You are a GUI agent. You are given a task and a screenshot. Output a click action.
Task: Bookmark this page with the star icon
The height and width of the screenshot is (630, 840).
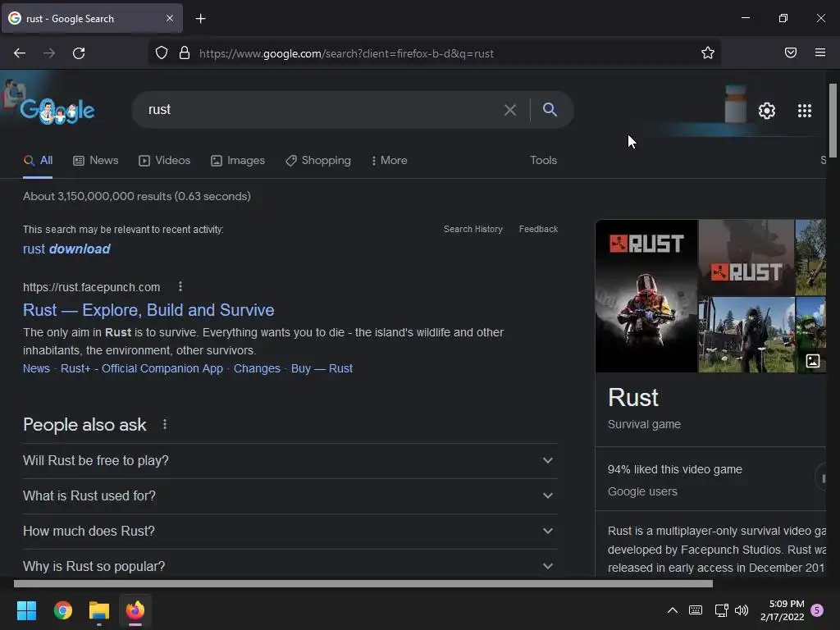(708, 52)
